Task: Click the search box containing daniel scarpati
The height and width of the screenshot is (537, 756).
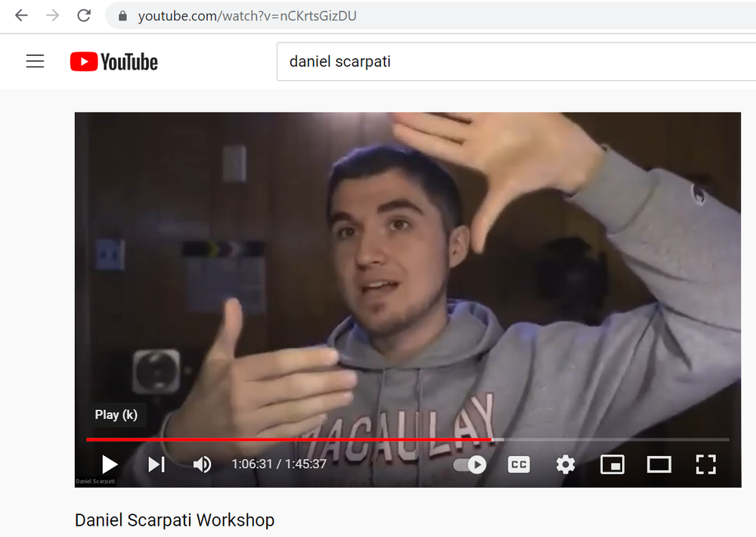Action: [516, 61]
